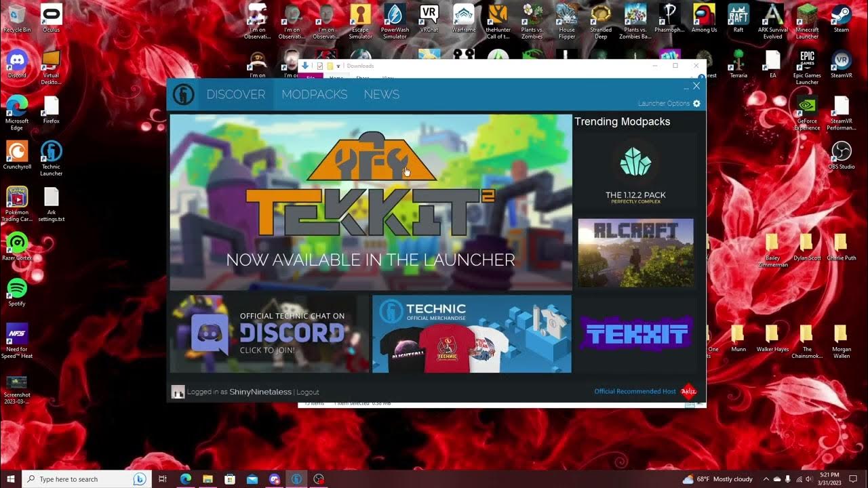Screen dimensions: 868x488
Task: Show hidden system tray icons
Action: pyautogui.click(x=766, y=479)
